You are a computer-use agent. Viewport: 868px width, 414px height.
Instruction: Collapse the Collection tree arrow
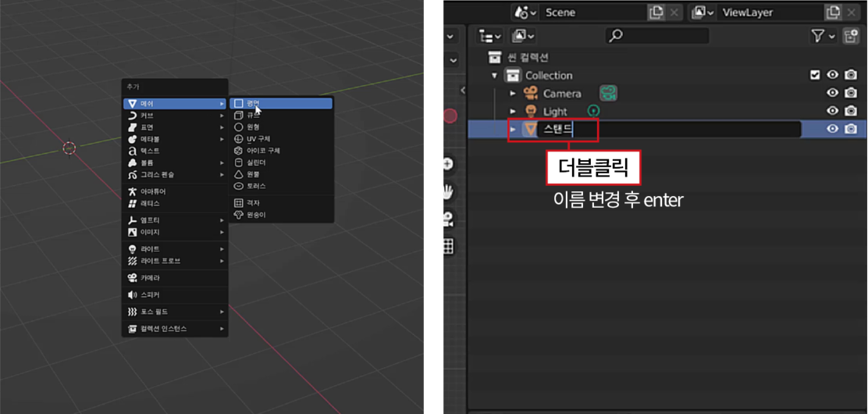pos(495,75)
